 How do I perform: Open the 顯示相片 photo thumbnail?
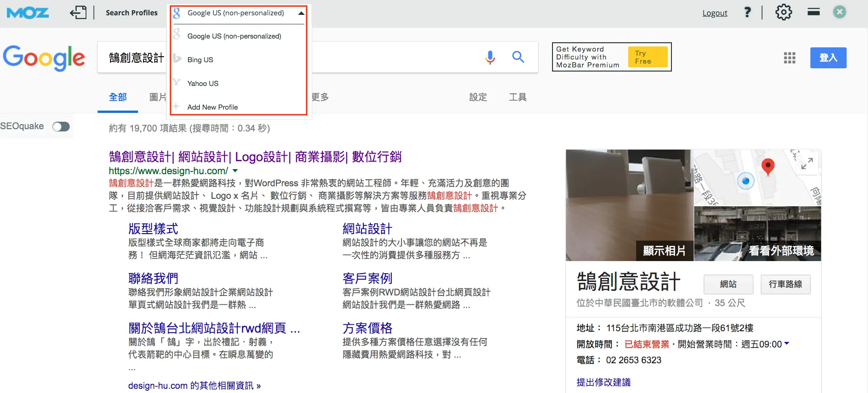(629, 205)
